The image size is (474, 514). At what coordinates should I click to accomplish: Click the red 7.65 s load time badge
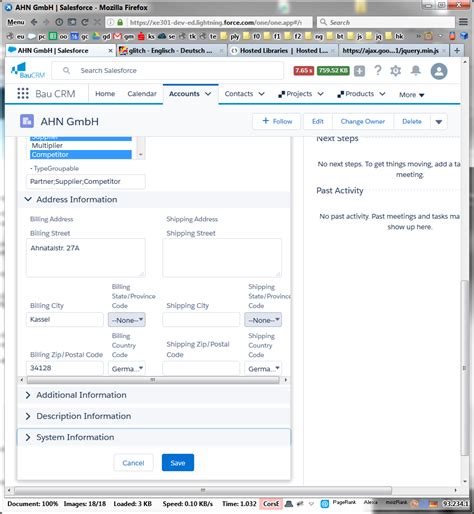[x=304, y=71]
